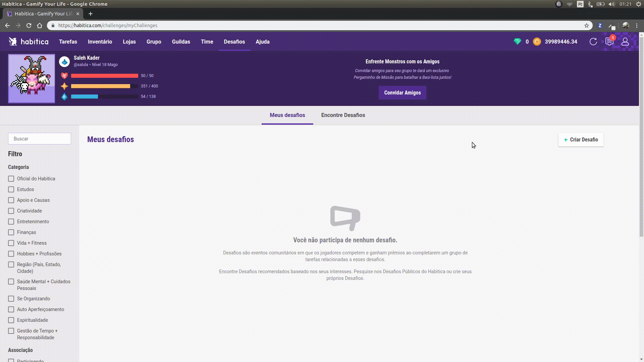Click the Habitica gryphon logo
The height and width of the screenshot is (362, 644).
click(13, 42)
